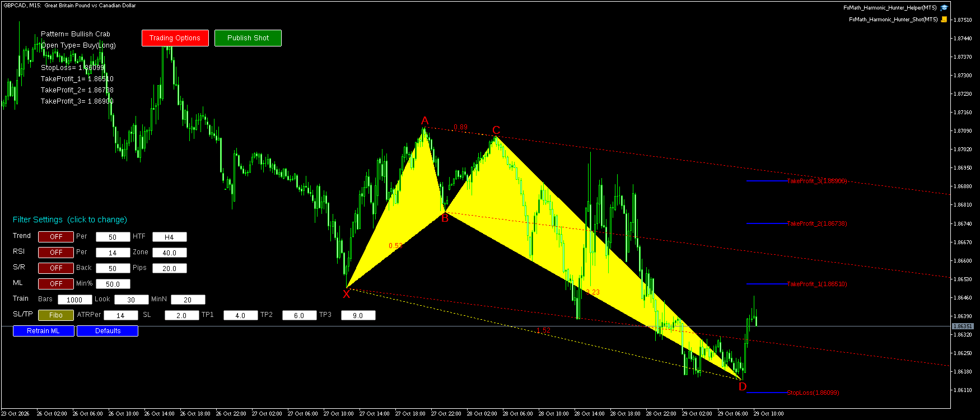This screenshot has height=420, width=980.
Task: Select the Train Bars field showing 1000
Action: (x=75, y=300)
